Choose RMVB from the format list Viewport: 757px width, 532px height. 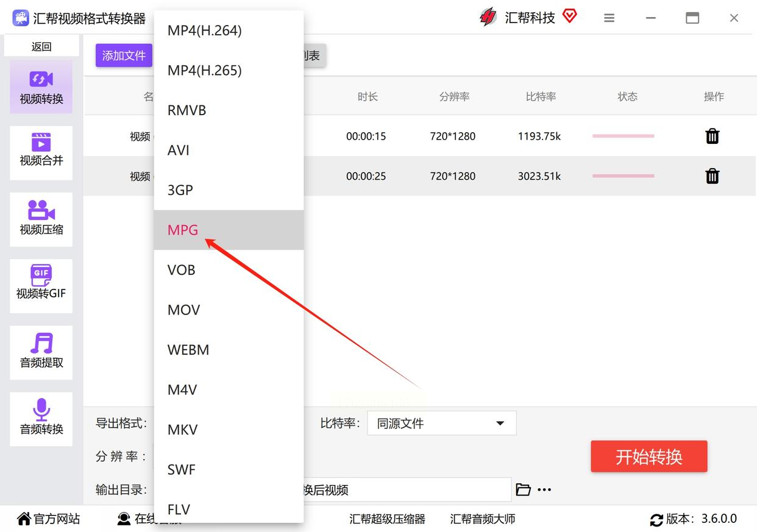tap(229, 110)
